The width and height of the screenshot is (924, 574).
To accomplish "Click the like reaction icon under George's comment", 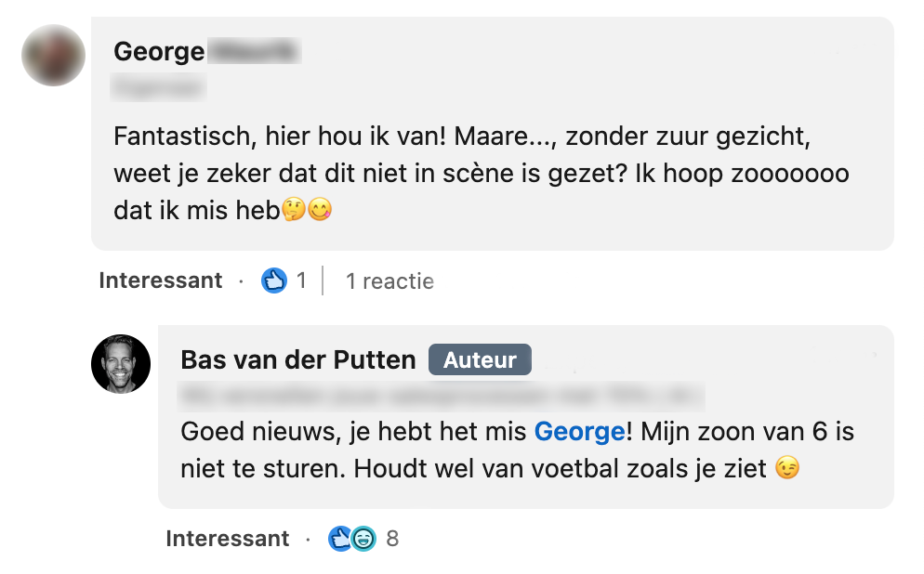I will pyautogui.click(x=273, y=280).
